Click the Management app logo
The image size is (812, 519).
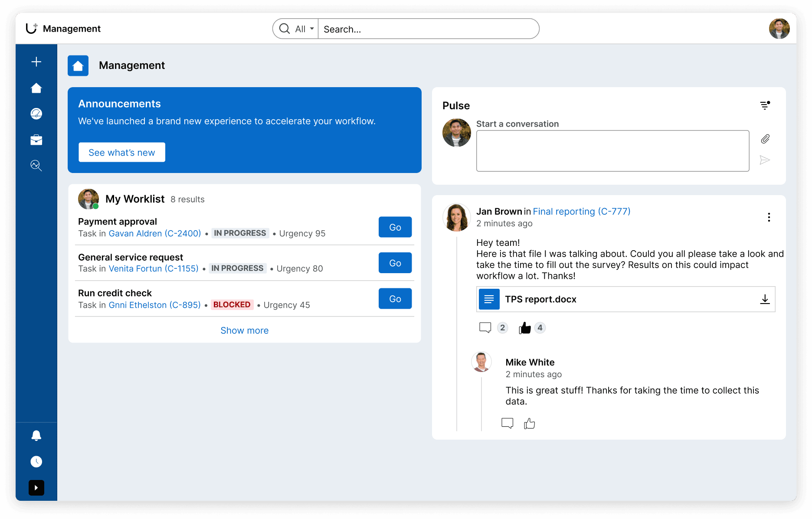tap(32, 28)
